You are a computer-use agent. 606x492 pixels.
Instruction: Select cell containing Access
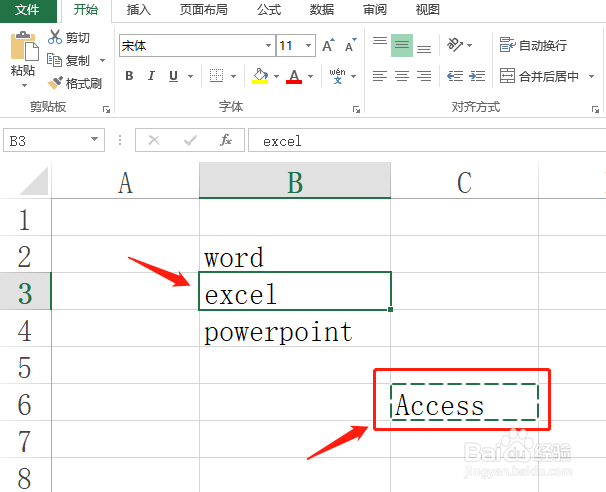(x=465, y=402)
